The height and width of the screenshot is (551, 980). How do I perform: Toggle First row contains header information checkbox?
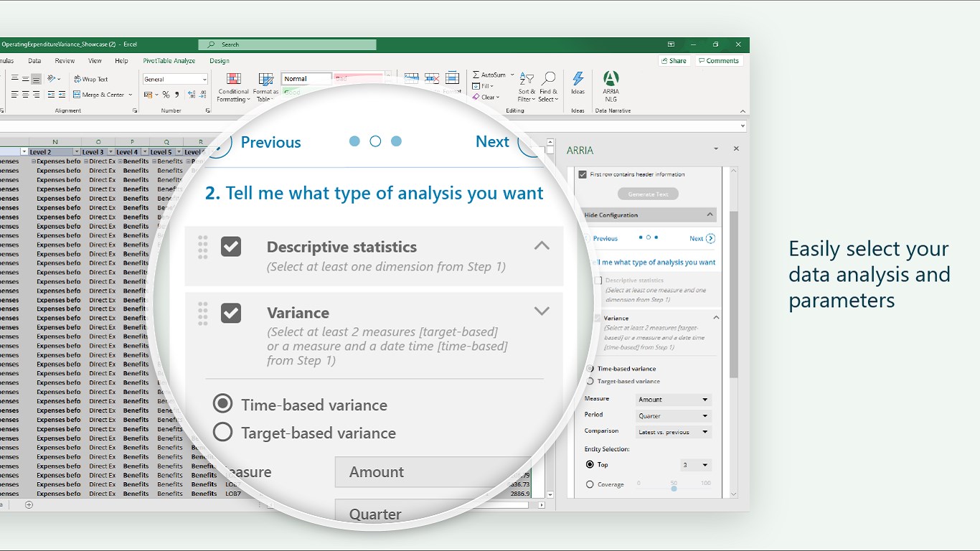[583, 174]
